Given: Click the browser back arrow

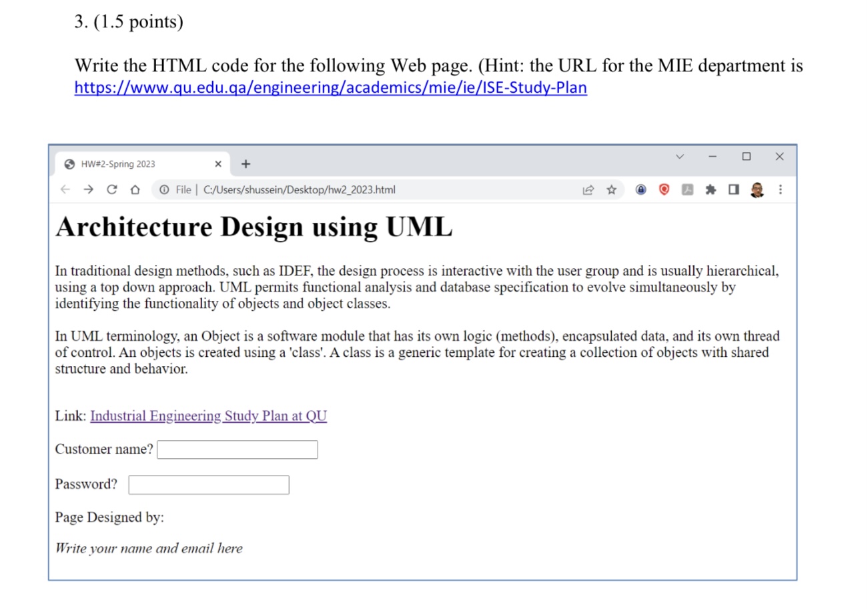Looking at the screenshot, I should (x=65, y=190).
